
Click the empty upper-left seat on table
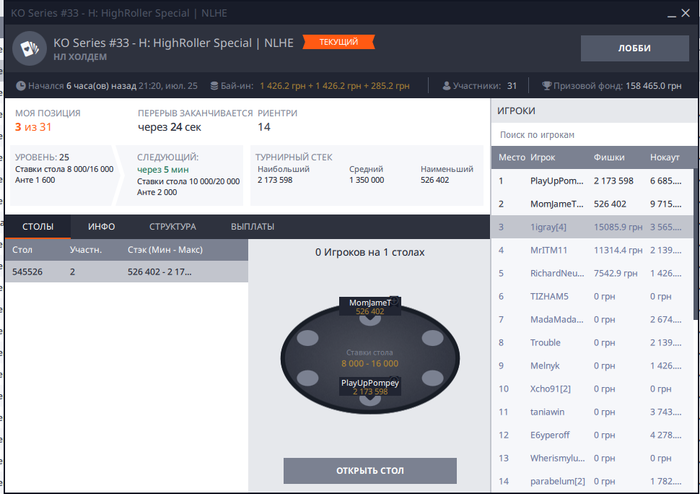(x=308, y=338)
